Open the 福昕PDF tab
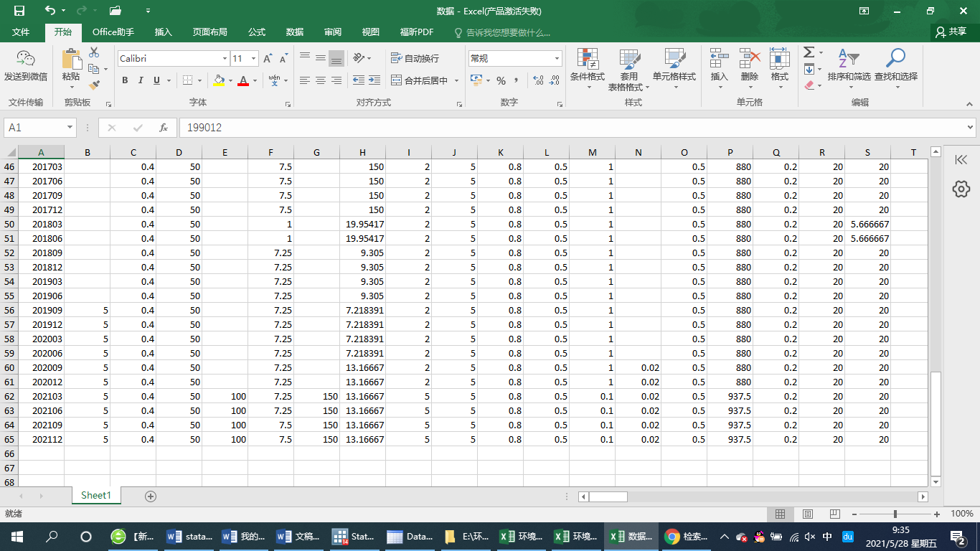 [x=417, y=32]
